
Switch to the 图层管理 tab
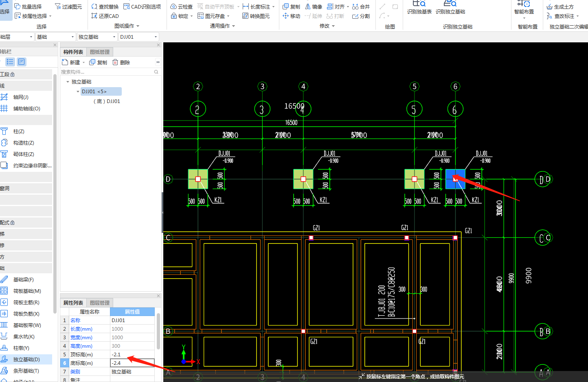pos(100,303)
